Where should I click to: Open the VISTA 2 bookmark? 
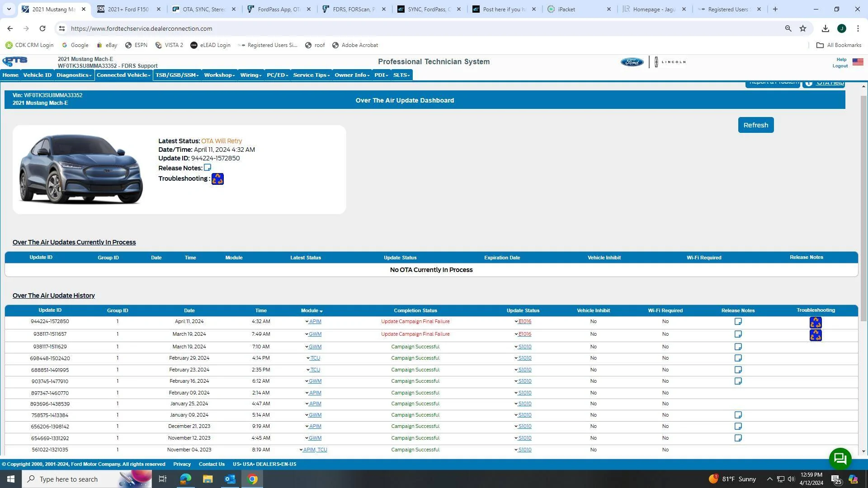point(169,45)
